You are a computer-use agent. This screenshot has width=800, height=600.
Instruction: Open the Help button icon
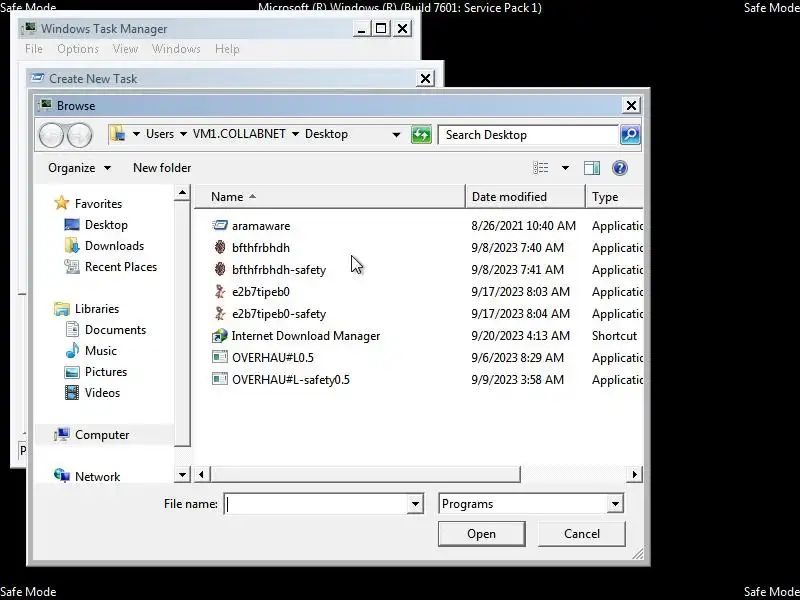pos(620,168)
